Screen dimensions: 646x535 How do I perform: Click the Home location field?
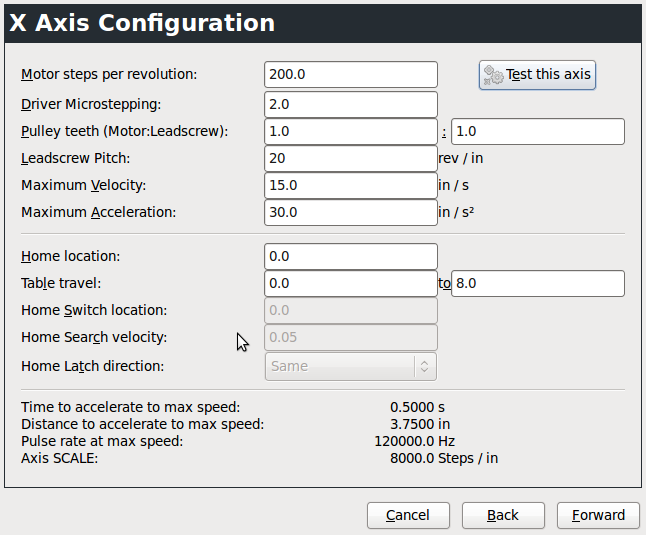coord(351,256)
